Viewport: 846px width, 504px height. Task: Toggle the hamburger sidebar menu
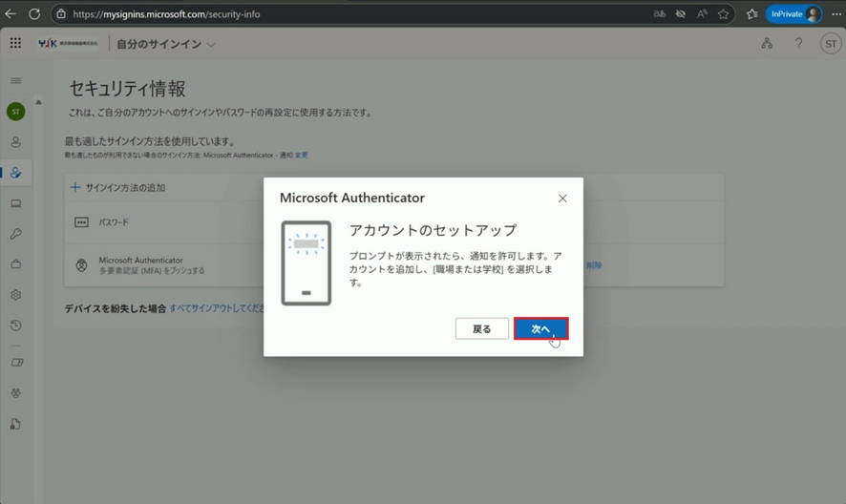click(15, 81)
